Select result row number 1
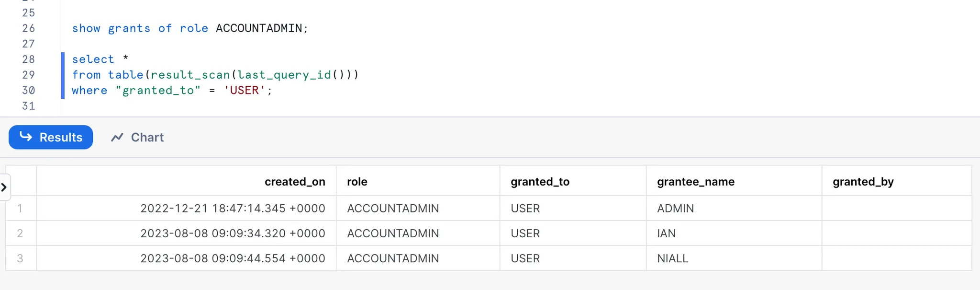 point(21,208)
